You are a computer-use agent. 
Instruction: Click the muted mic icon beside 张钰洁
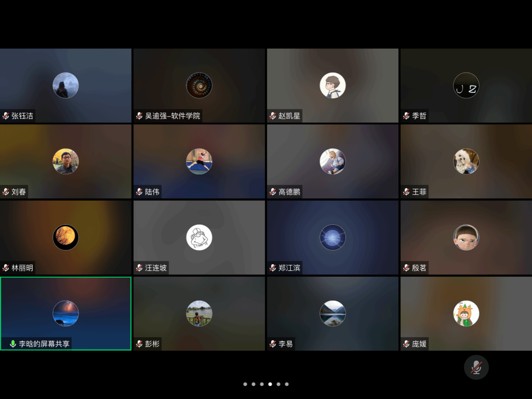6,116
